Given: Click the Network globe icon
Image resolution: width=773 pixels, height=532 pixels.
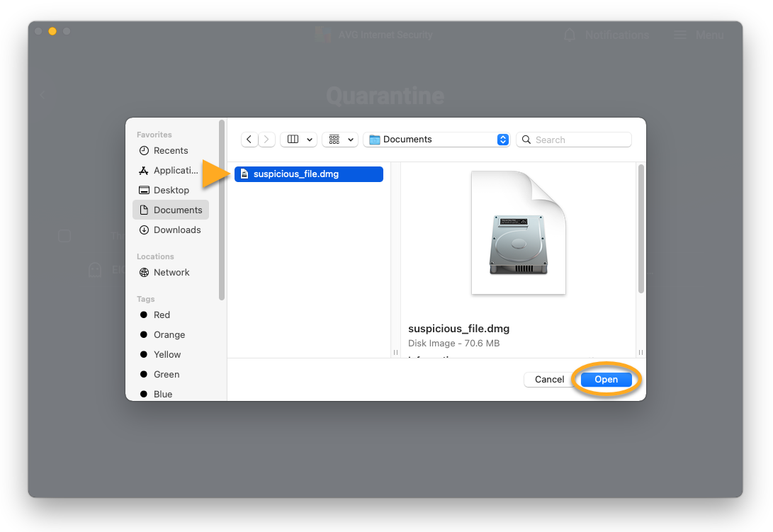Looking at the screenshot, I should (144, 272).
